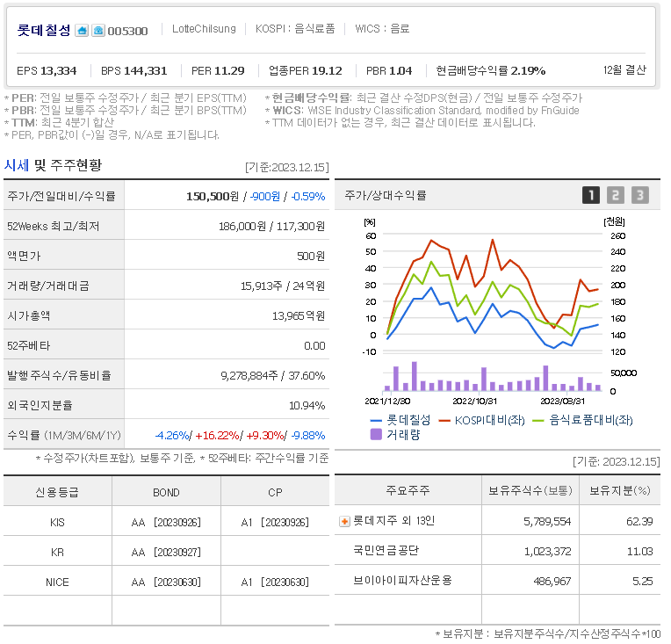Switch to chart tab 1
The height and width of the screenshot is (644, 671).
click(591, 195)
